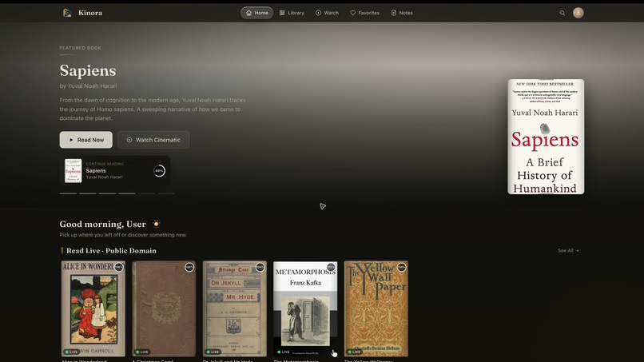Open the Dr Jekyll and Mr Hyde cover
Image resolution: width=644 pixels, height=362 pixels.
235,308
